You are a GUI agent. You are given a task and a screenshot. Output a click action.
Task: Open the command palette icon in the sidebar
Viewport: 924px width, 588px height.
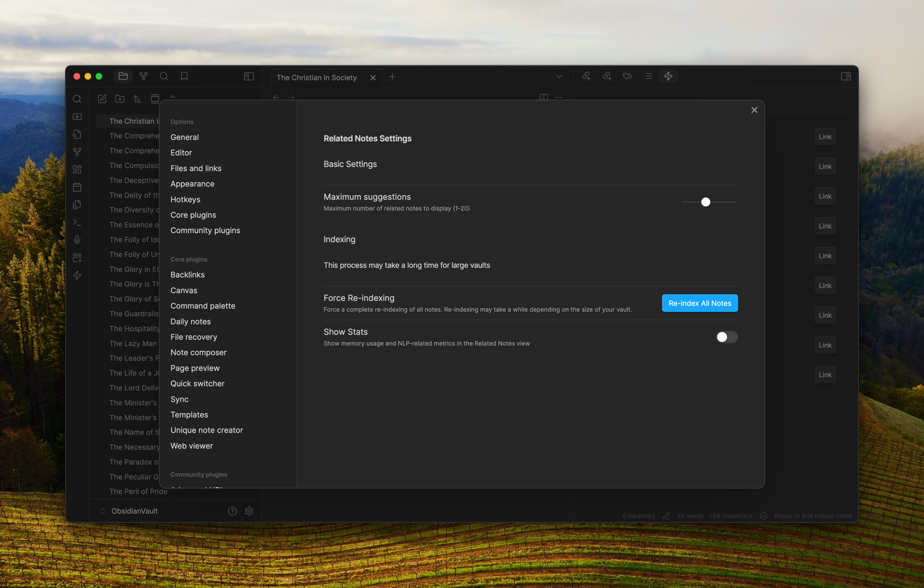point(77,223)
